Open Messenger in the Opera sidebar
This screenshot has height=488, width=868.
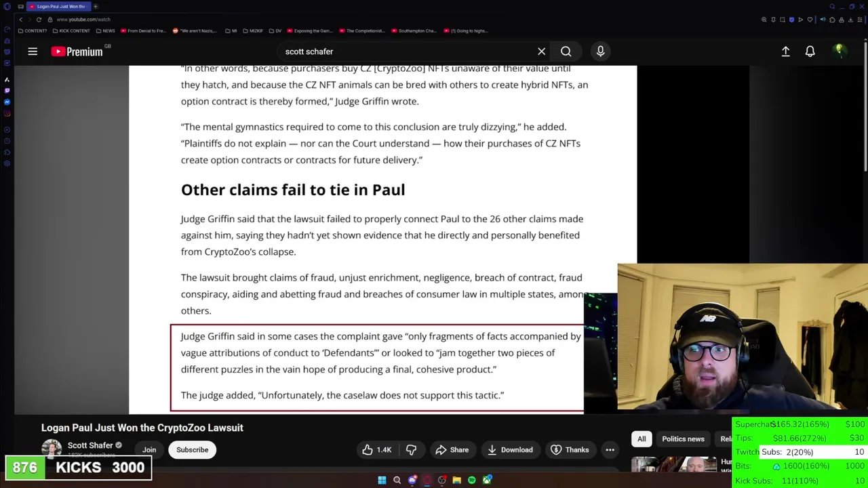click(7, 102)
